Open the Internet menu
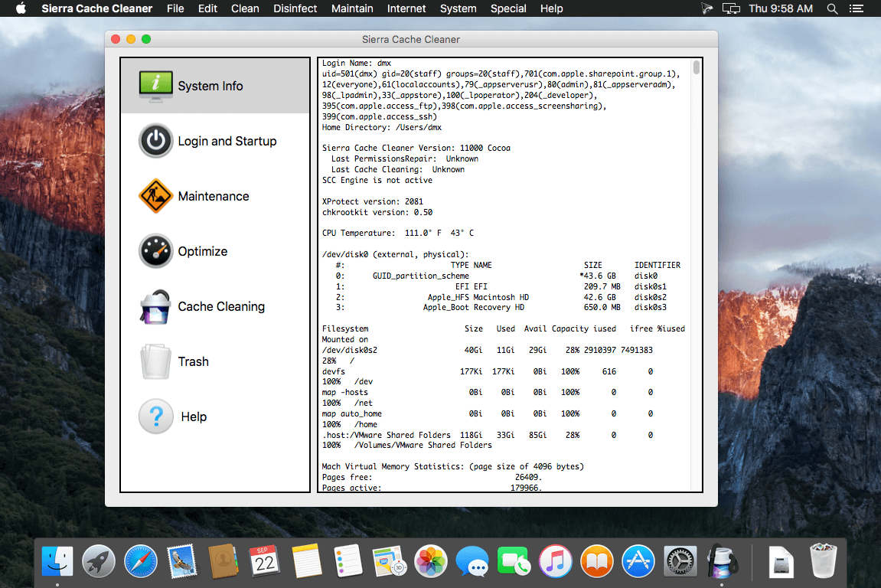Screen dimensions: 881x588 coord(406,8)
